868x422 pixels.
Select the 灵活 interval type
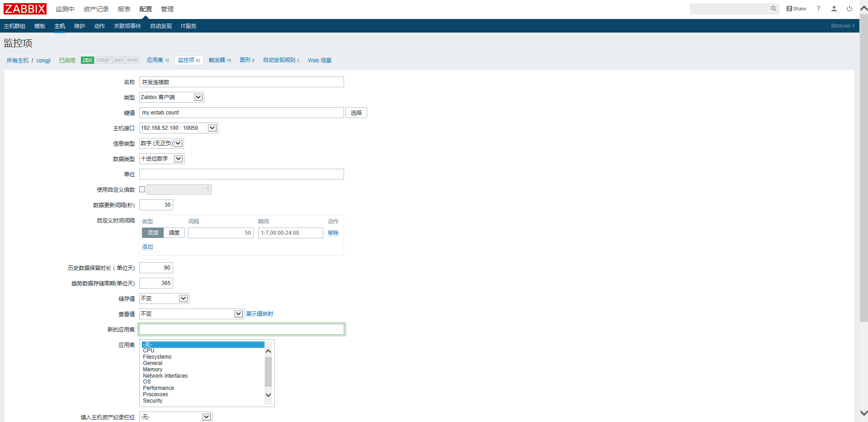pos(153,233)
